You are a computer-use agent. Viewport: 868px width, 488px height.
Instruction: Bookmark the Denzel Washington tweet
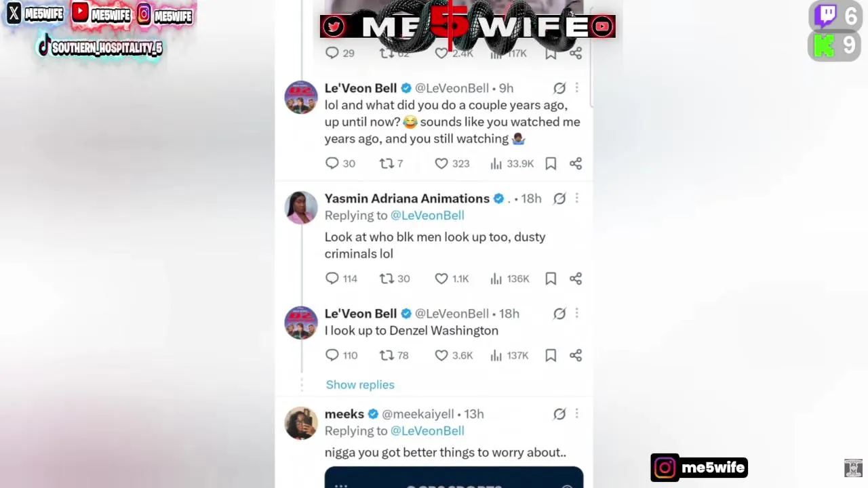[551, 355]
